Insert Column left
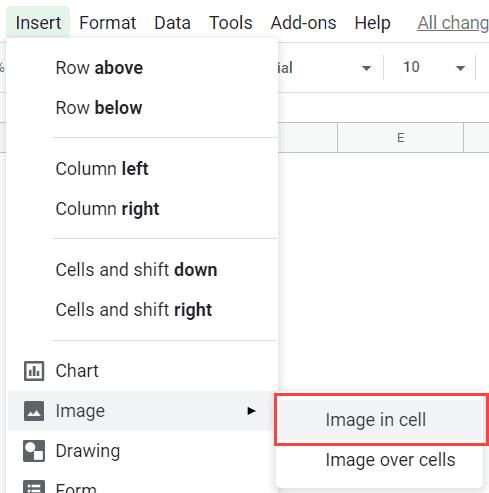Screen dimensions: 489x493 pyautogui.click(x=102, y=169)
